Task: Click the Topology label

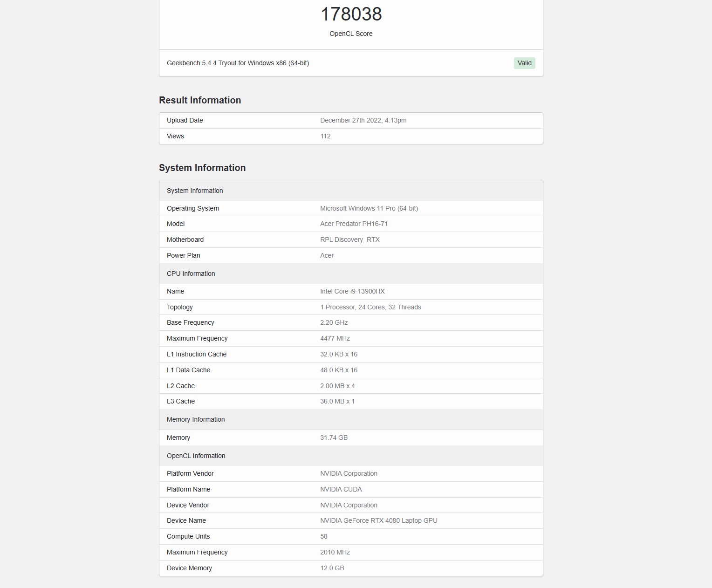Action: [179, 307]
